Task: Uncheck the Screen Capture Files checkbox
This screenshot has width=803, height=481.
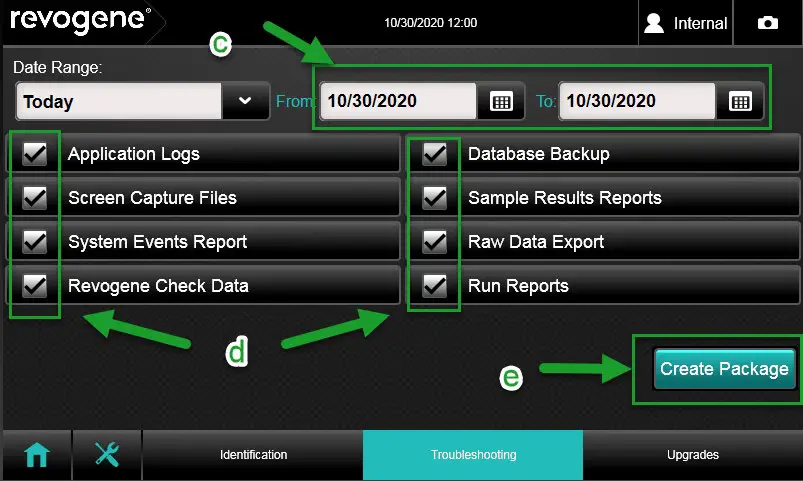Action: click(x=35, y=198)
